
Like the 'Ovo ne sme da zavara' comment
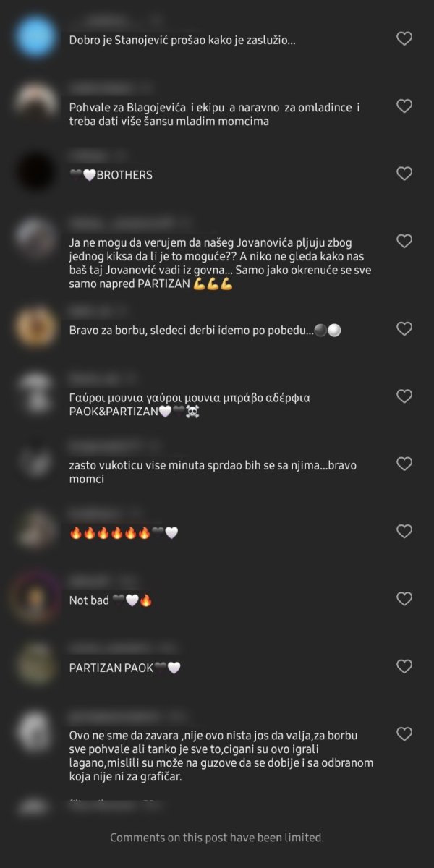pos(404,733)
